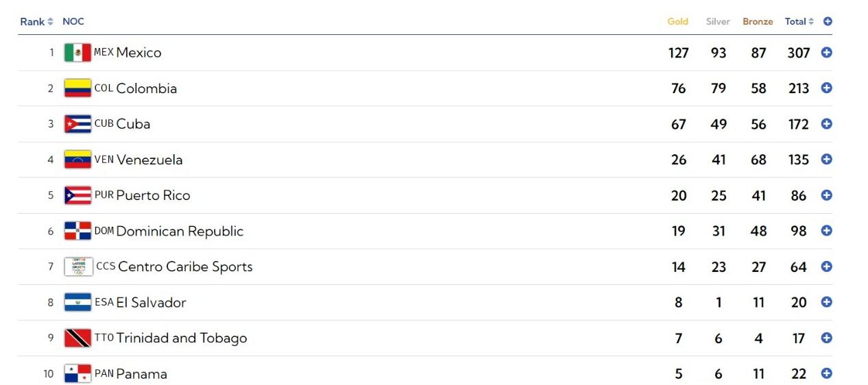
Task: Click the Cuba flag icon
Action: tap(77, 124)
